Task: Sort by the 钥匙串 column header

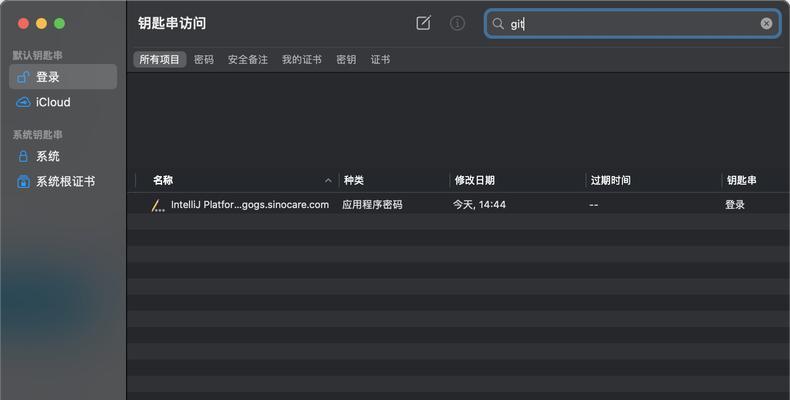Action: click(742, 180)
